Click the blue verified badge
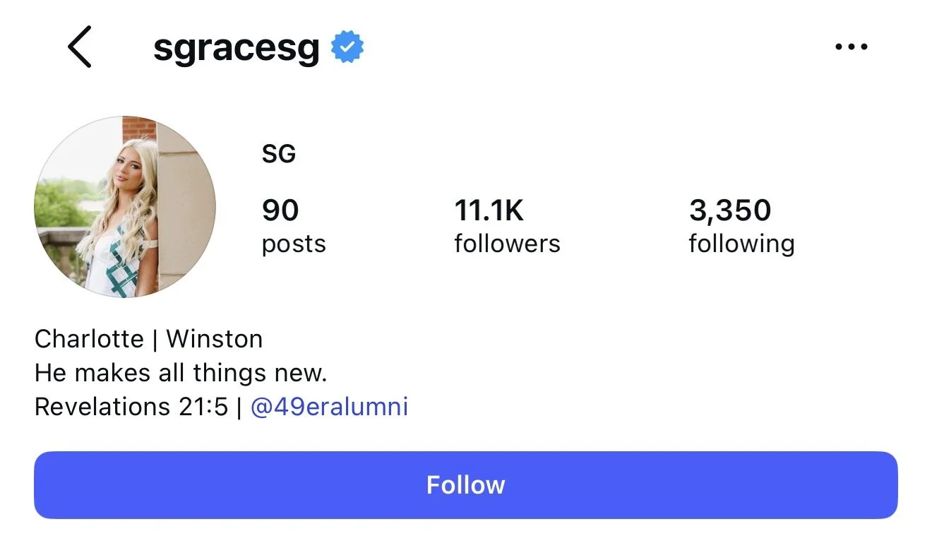This screenshot has height=560, width=932. [x=347, y=47]
